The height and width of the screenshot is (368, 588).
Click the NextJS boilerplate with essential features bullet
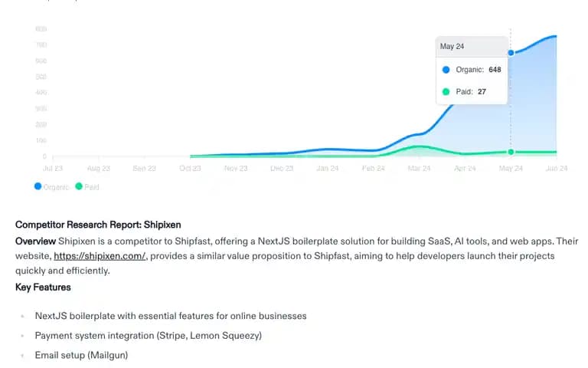pos(171,316)
